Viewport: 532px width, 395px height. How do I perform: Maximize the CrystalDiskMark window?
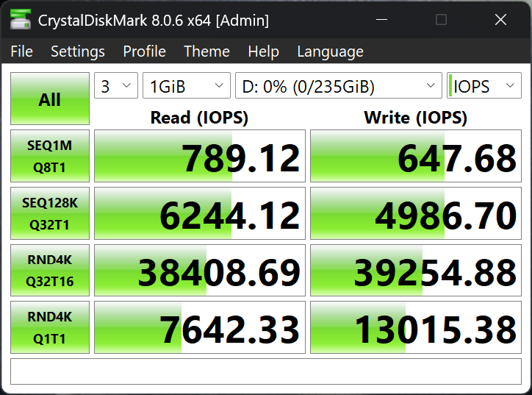(x=441, y=20)
